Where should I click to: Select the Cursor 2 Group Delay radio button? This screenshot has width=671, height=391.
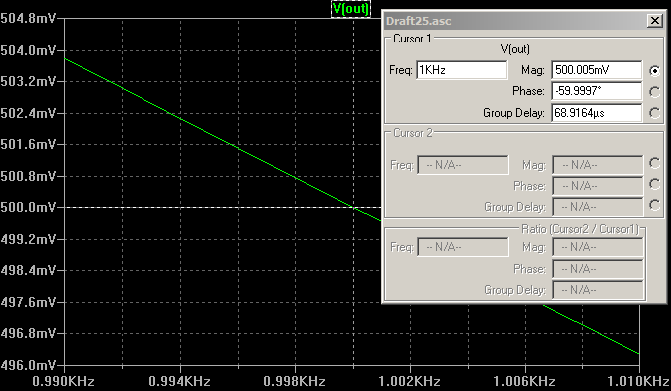point(654,205)
